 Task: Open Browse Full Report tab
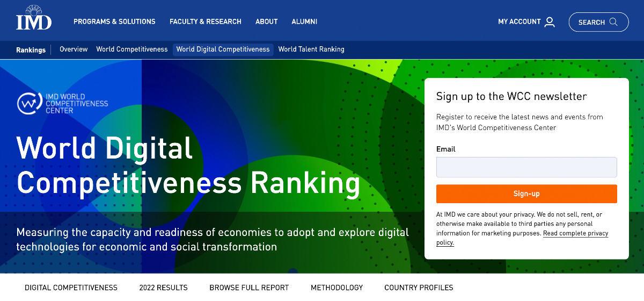point(249,288)
